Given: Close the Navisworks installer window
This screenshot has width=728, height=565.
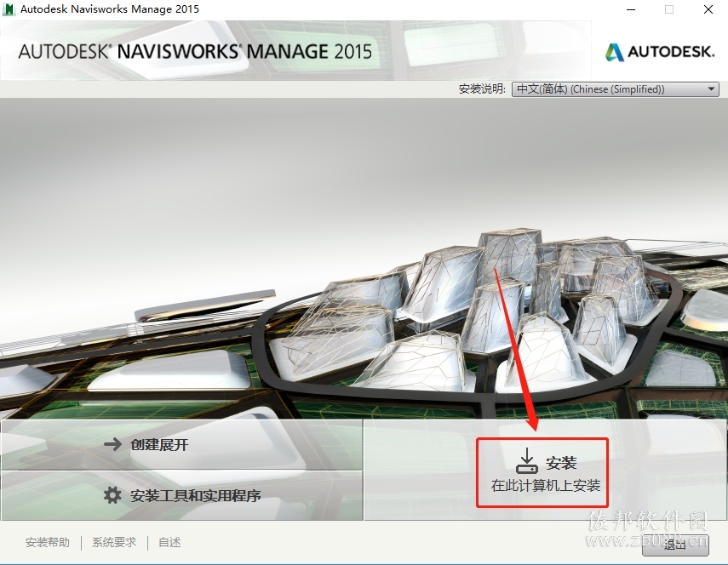Looking at the screenshot, I should coord(708,9).
